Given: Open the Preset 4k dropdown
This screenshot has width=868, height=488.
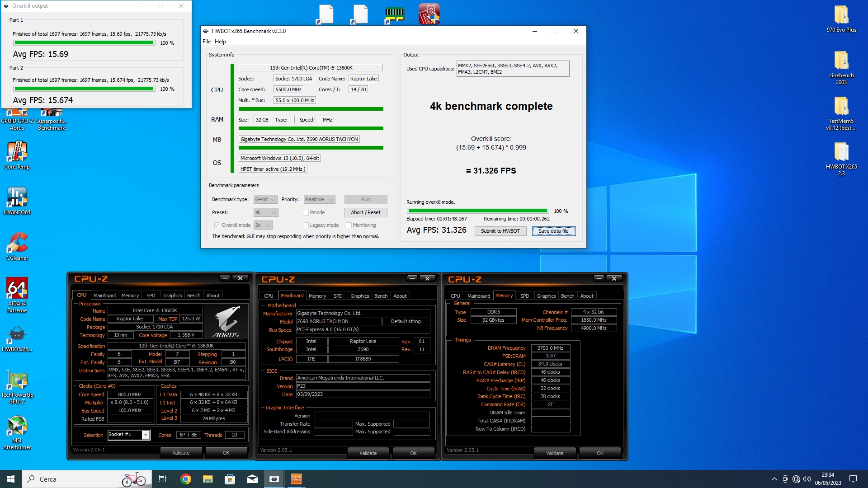Looking at the screenshot, I should click(265, 212).
